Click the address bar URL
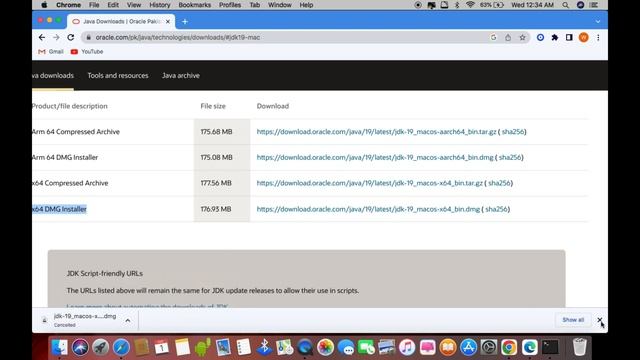640x360 pixels. pos(178,37)
